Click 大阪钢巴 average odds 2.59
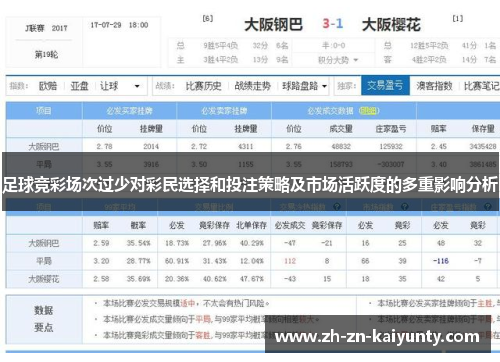500x362 pixels. click(101, 243)
